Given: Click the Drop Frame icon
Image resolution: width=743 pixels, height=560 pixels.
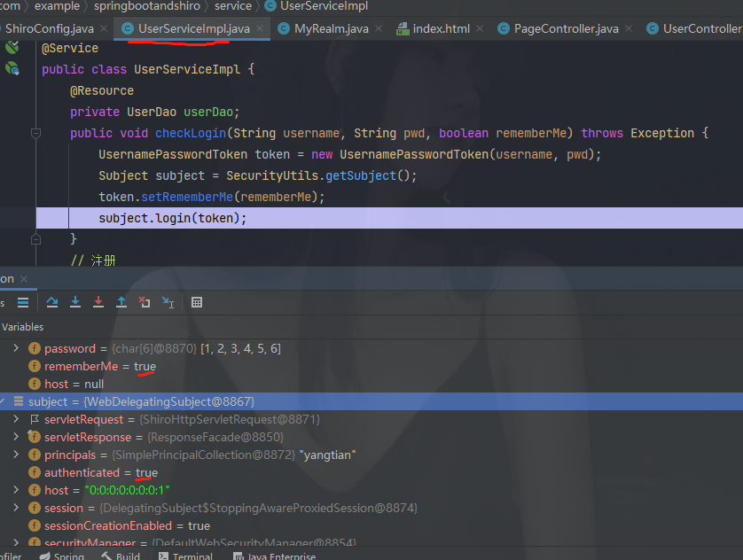Looking at the screenshot, I should [145, 302].
